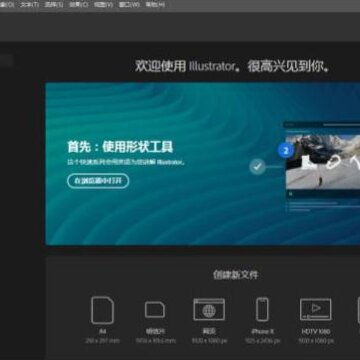Choose the HDTV 1080 video preset icon
The width and height of the screenshot is (360, 360).
(316, 309)
